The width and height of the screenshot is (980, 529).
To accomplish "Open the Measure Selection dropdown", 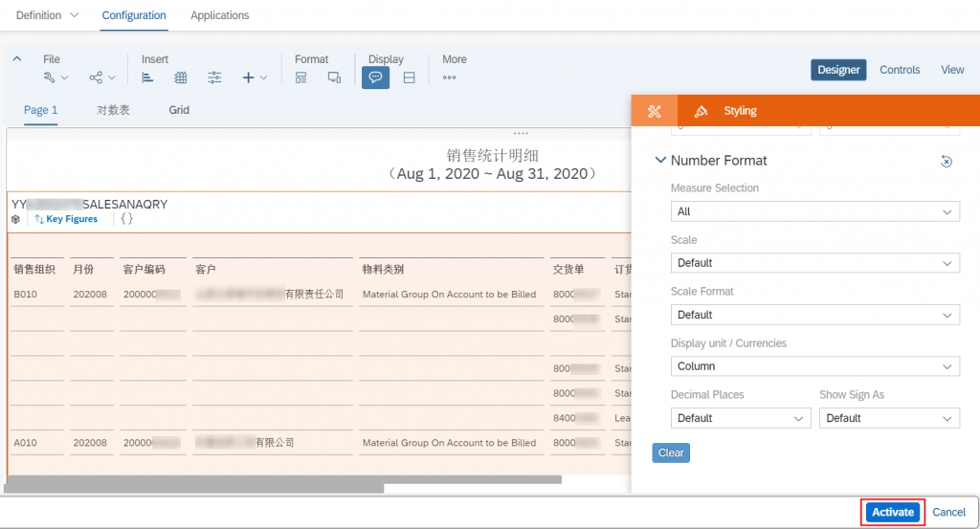I will [x=815, y=211].
